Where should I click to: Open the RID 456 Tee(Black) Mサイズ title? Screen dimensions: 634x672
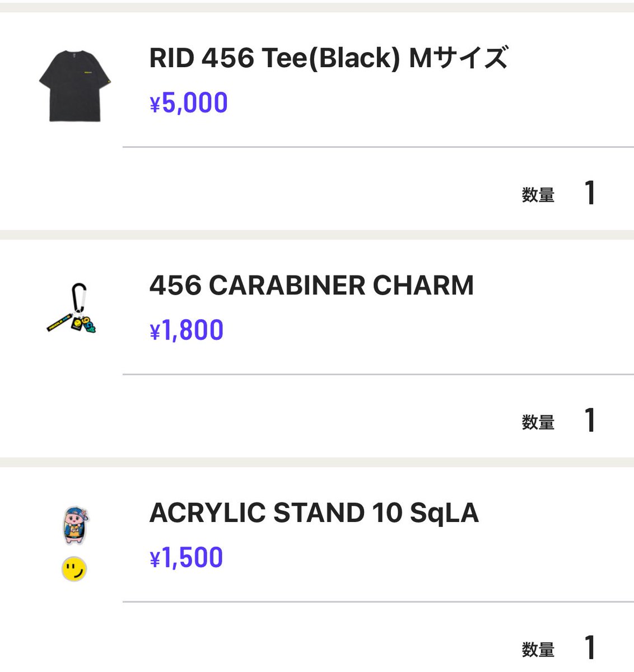click(x=329, y=58)
